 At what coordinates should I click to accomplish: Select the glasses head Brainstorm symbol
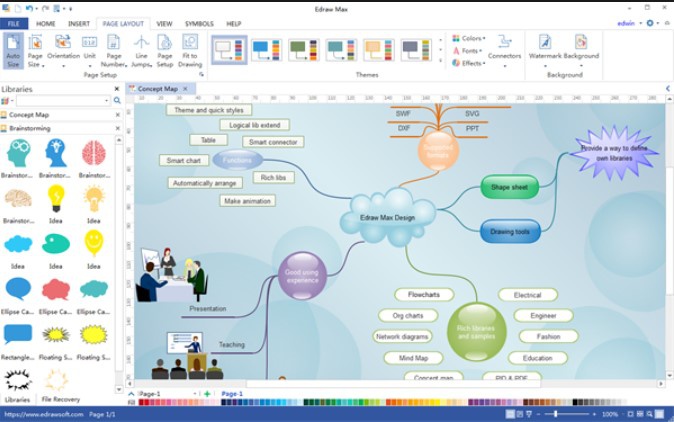[18, 153]
